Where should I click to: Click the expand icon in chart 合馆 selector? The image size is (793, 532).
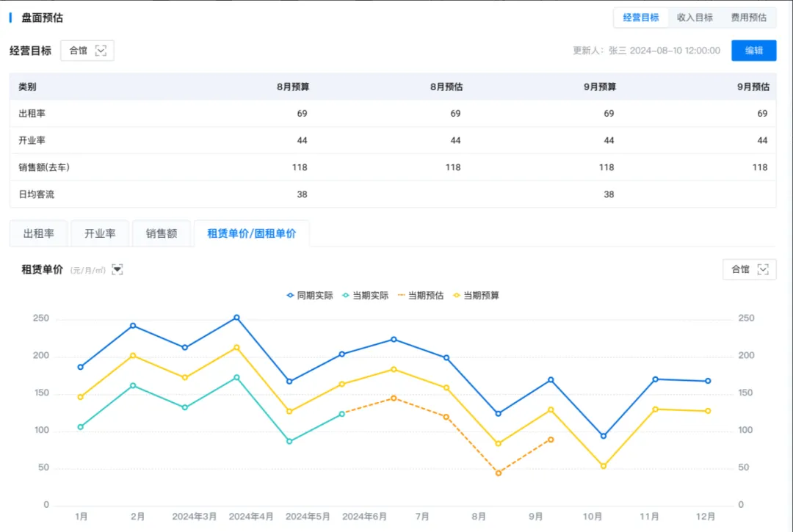point(764,269)
